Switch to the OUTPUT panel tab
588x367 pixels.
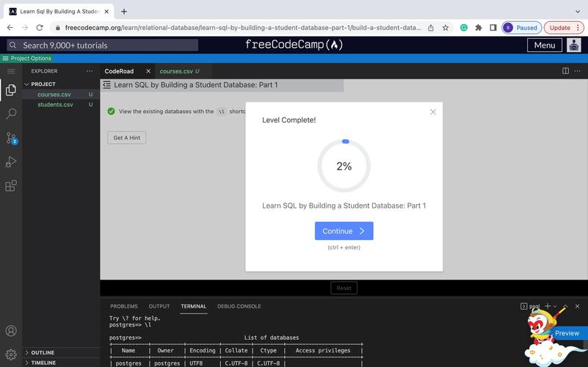pyautogui.click(x=159, y=306)
